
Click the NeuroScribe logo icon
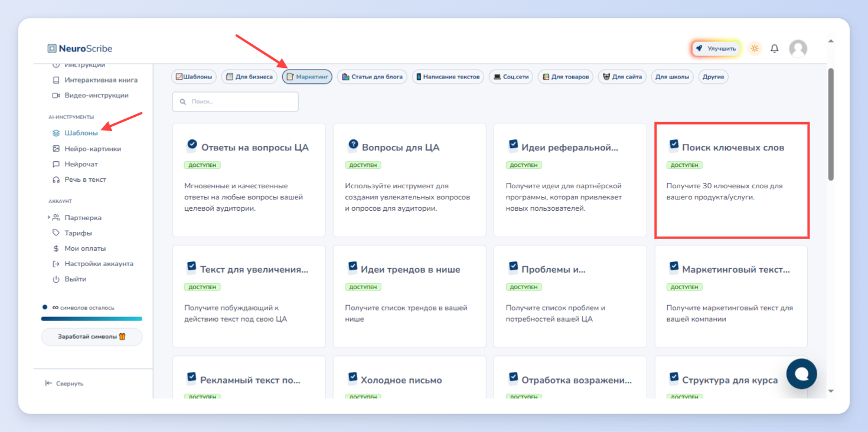52,48
